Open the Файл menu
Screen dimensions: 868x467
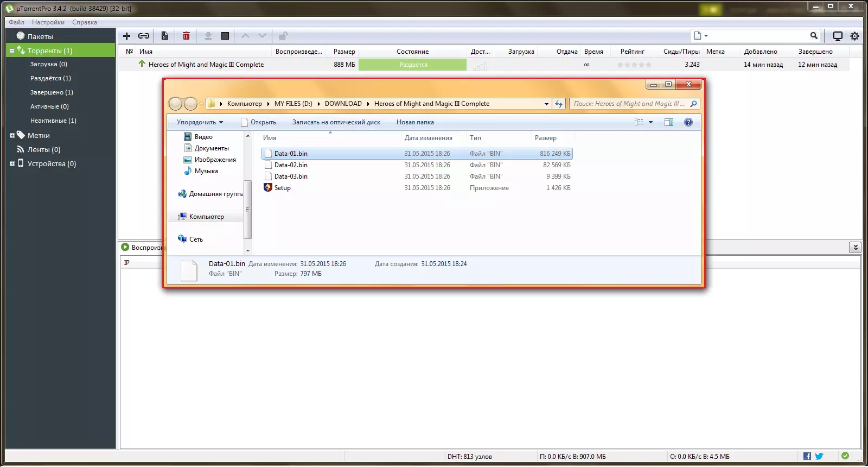click(16, 22)
